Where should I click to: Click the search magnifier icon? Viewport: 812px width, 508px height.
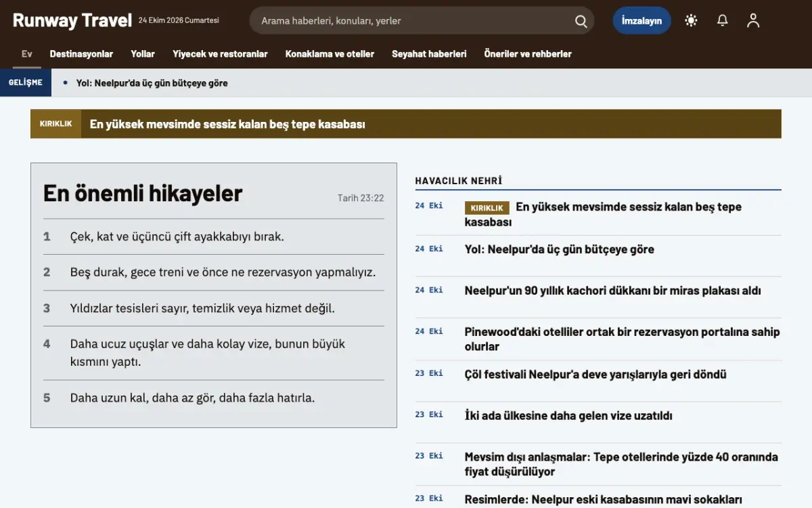coord(581,21)
